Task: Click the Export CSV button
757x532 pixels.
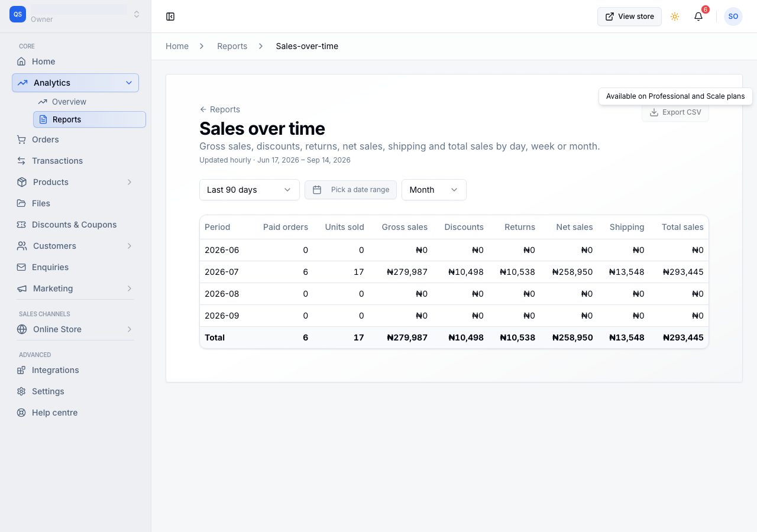Action: pos(675,112)
